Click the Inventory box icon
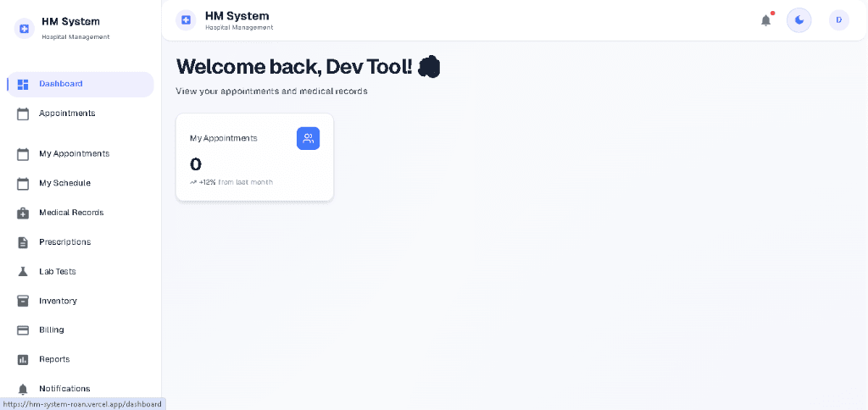868x410 pixels. click(x=23, y=301)
